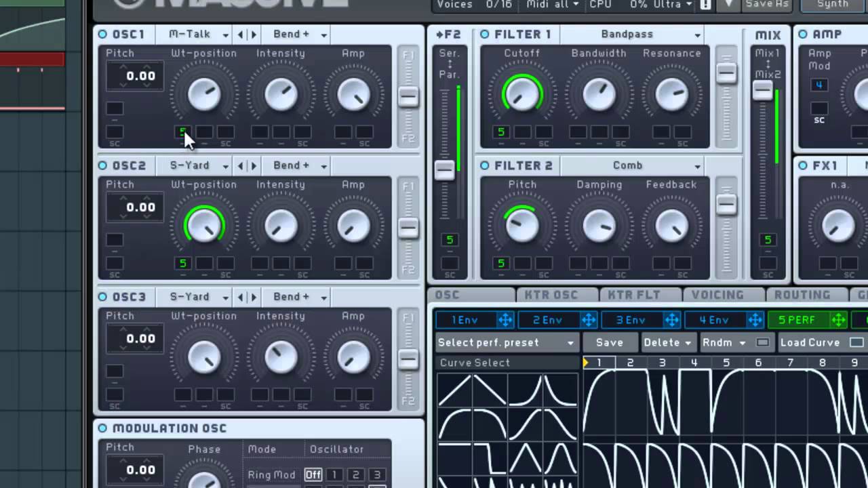Click OSC1 Intensity knob
Screen dimensions: 868x488
pos(281,94)
